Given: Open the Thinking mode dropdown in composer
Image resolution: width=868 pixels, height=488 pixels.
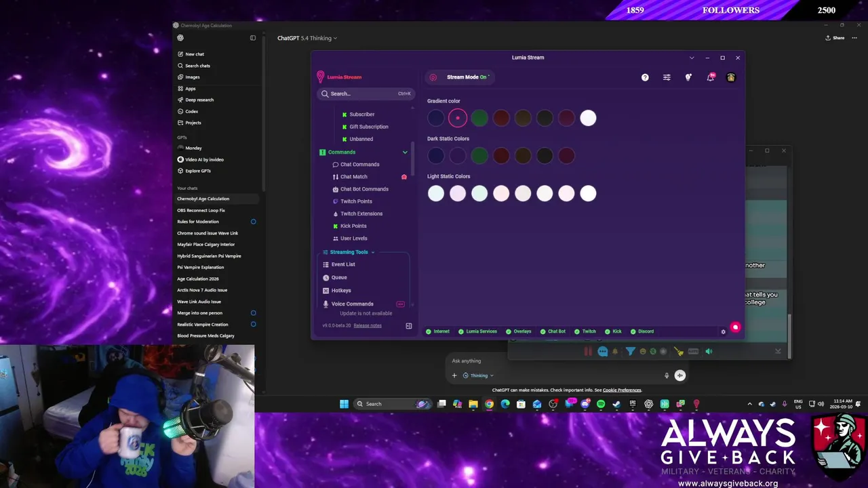Looking at the screenshot, I should pos(478,375).
